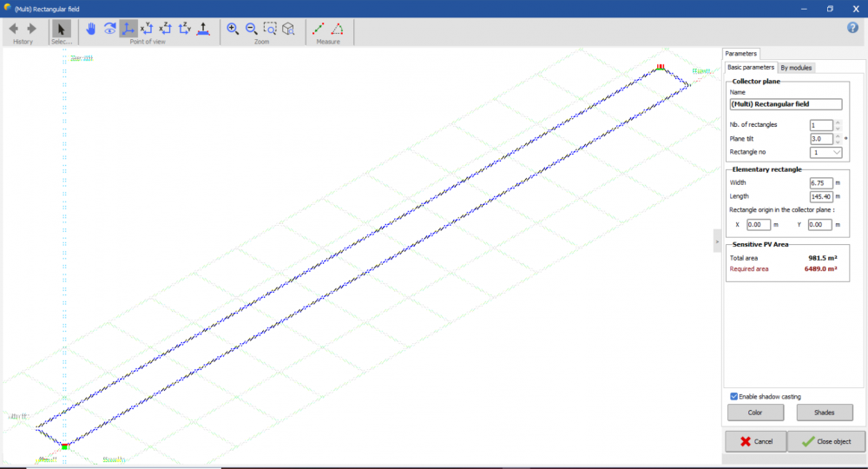The height and width of the screenshot is (469, 868).
Task: Decrease Nb. of rectangles value
Action: tap(838, 128)
